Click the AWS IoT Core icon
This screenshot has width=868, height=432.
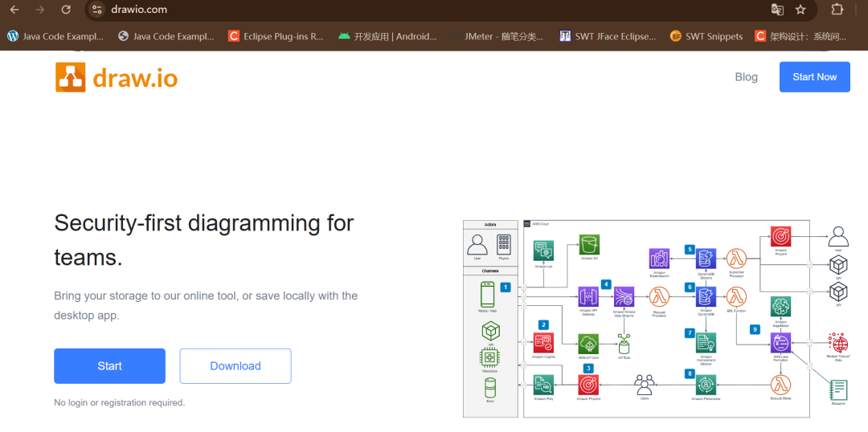tap(588, 344)
